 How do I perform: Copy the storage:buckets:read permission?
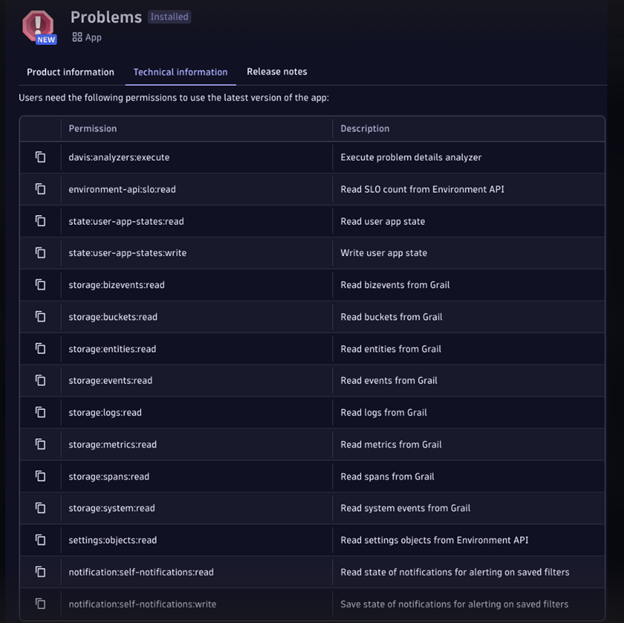41,317
